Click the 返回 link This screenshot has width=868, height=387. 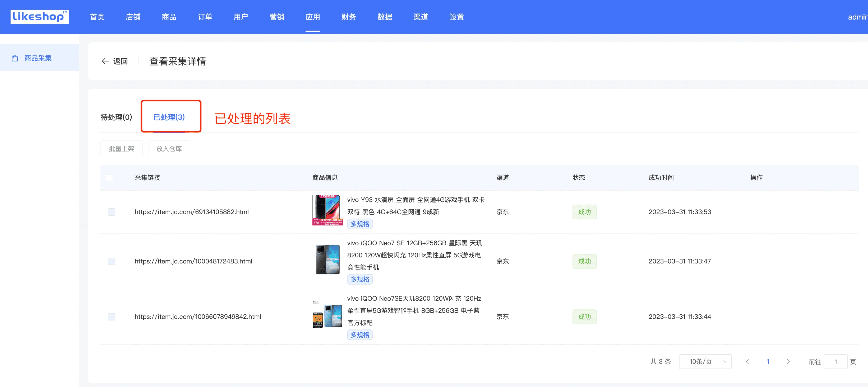pyautogui.click(x=120, y=61)
